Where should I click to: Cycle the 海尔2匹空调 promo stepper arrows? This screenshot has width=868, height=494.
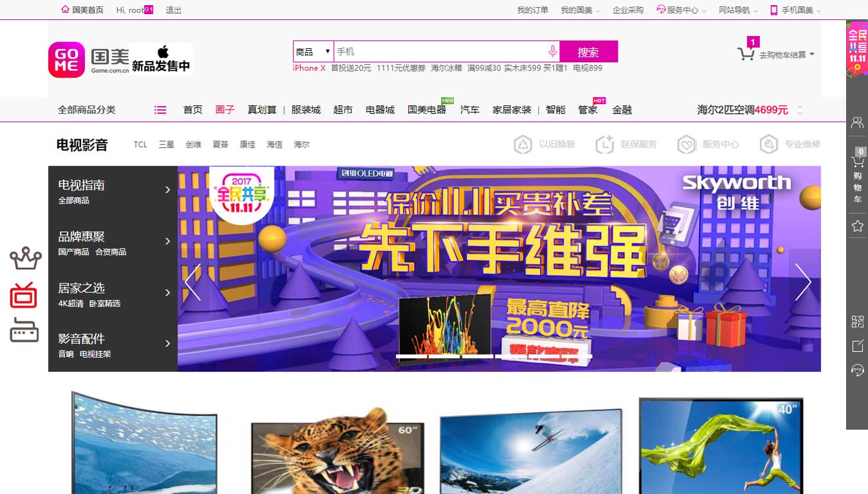point(800,110)
